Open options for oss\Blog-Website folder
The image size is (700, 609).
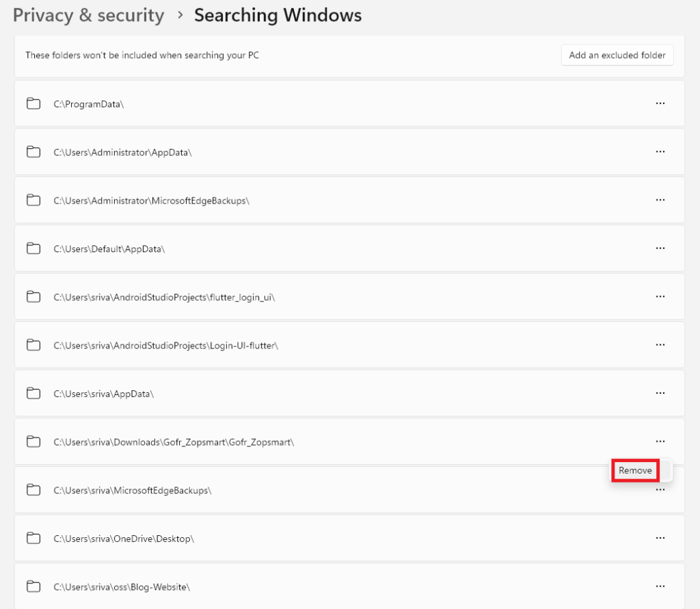pos(660,586)
